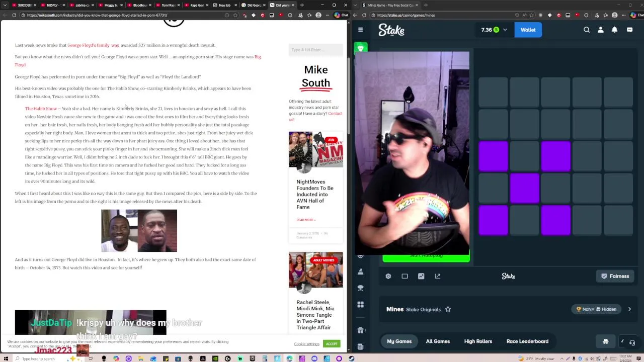Favorite Mines with the star icon
This screenshot has height=362, width=644.
[x=448, y=309]
